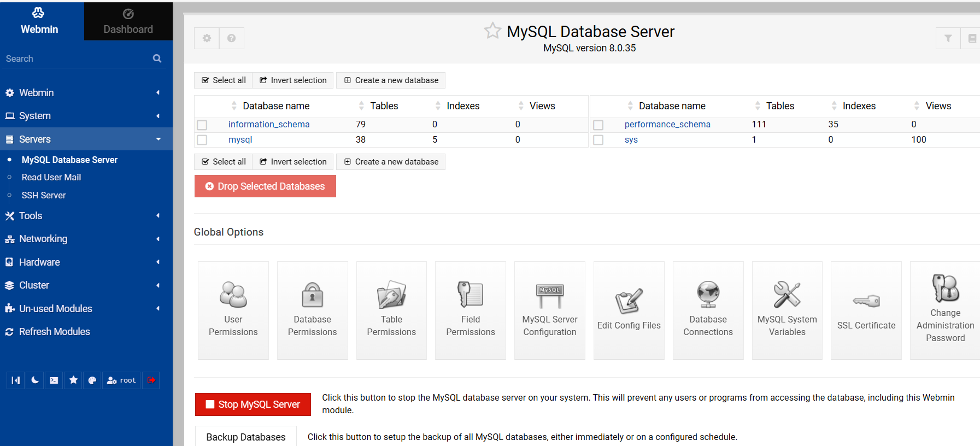This screenshot has height=446, width=980.
Task: Sort right table by Indexes column
Action: coord(853,106)
